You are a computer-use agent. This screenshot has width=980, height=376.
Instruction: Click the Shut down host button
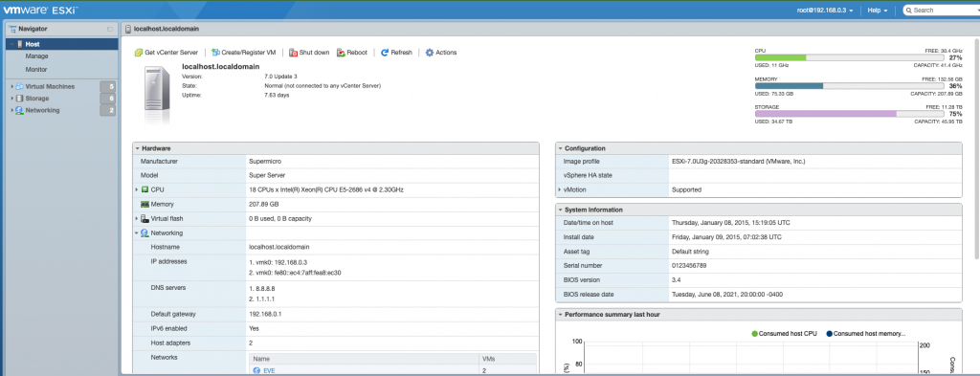click(309, 53)
